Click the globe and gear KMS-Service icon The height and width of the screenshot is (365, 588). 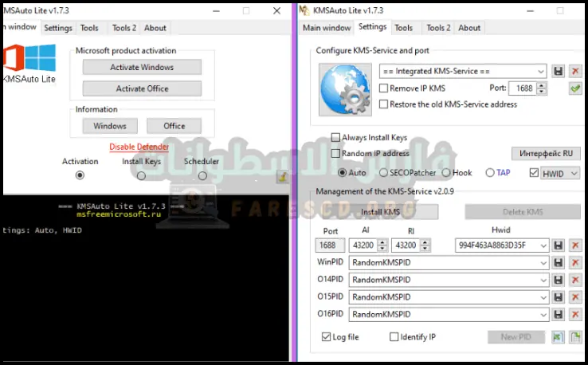(x=345, y=88)
